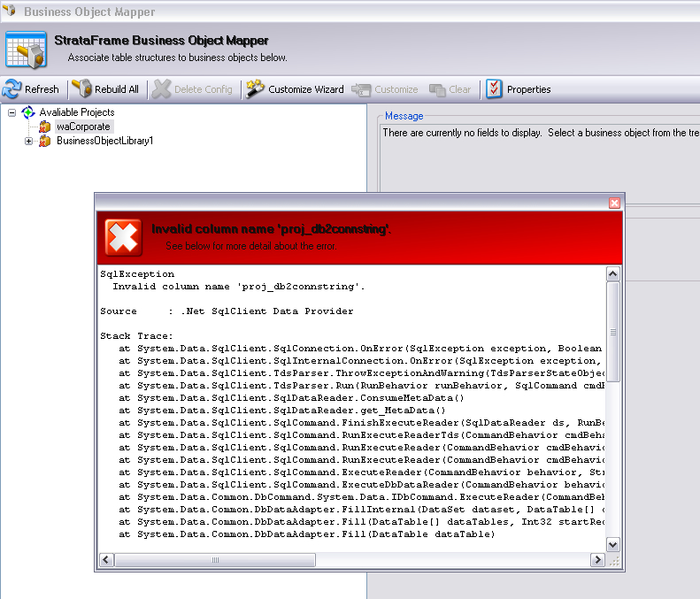
Task: Close the error dialog
Action: click(614, 204)
